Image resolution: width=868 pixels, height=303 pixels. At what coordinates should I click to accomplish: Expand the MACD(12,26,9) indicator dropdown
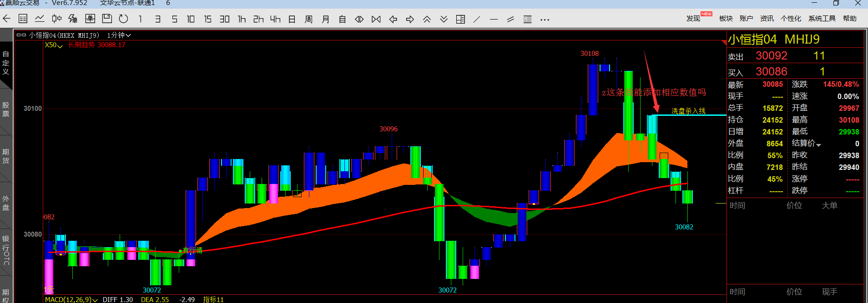71,299
